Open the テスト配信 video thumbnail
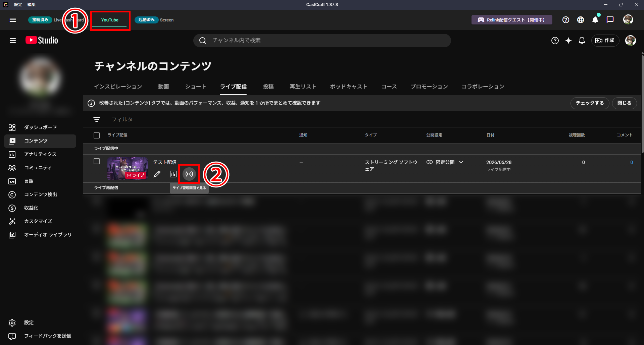The image size is (644, 345). pos(127,169)
